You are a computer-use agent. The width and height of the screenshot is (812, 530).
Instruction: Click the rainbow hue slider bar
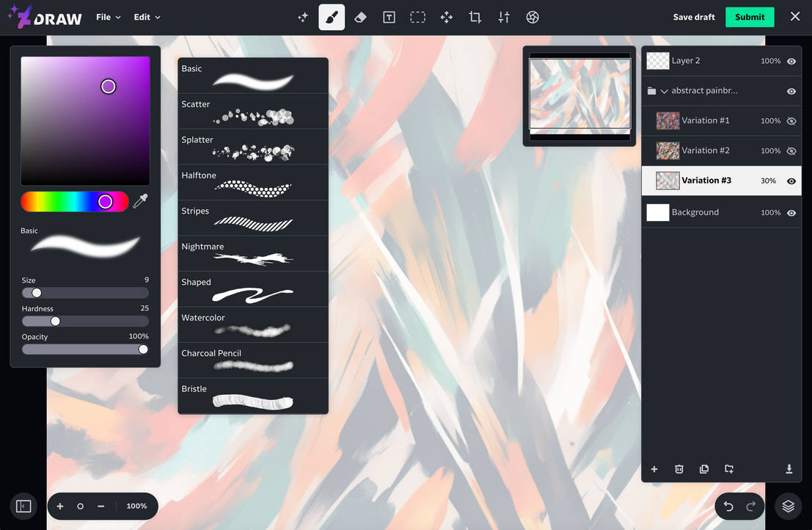[75, 202]
